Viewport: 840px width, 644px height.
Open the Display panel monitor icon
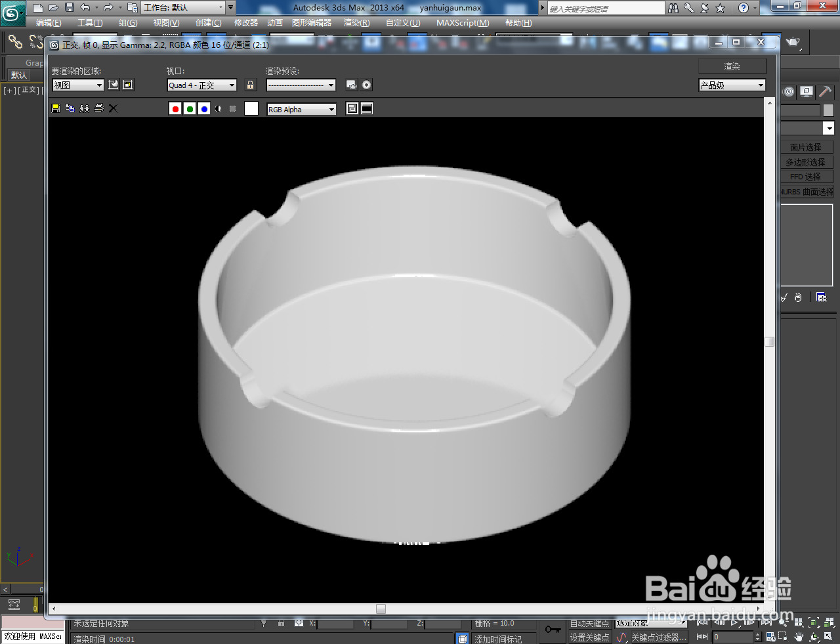pyautogui.click(x=807, y=91)
